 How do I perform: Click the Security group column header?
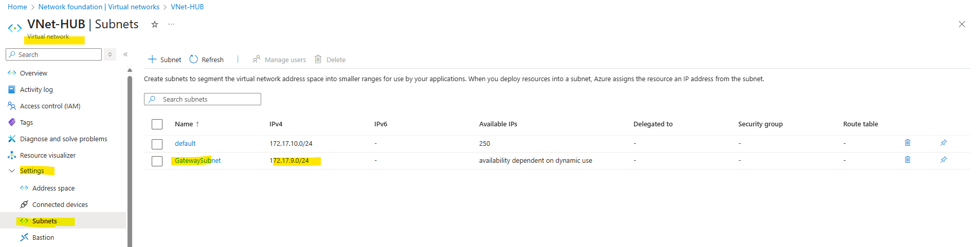760,124
